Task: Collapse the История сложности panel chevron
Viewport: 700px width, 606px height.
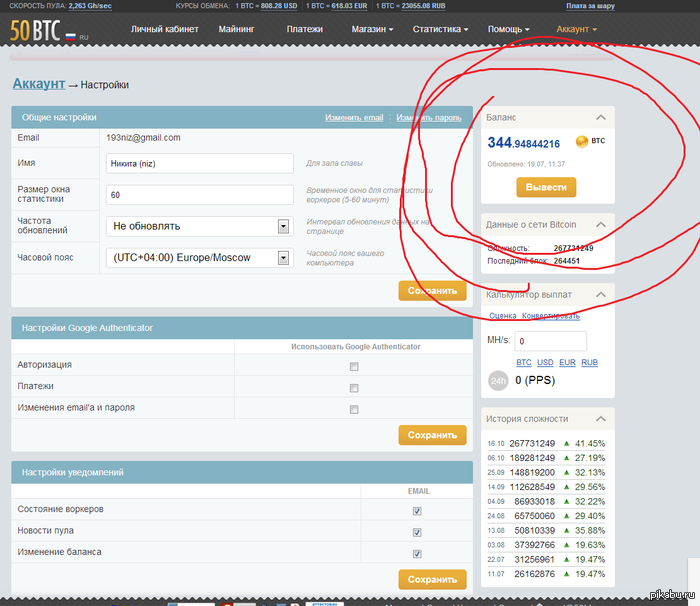Action: pyautogui.click(x=600, y=419)
